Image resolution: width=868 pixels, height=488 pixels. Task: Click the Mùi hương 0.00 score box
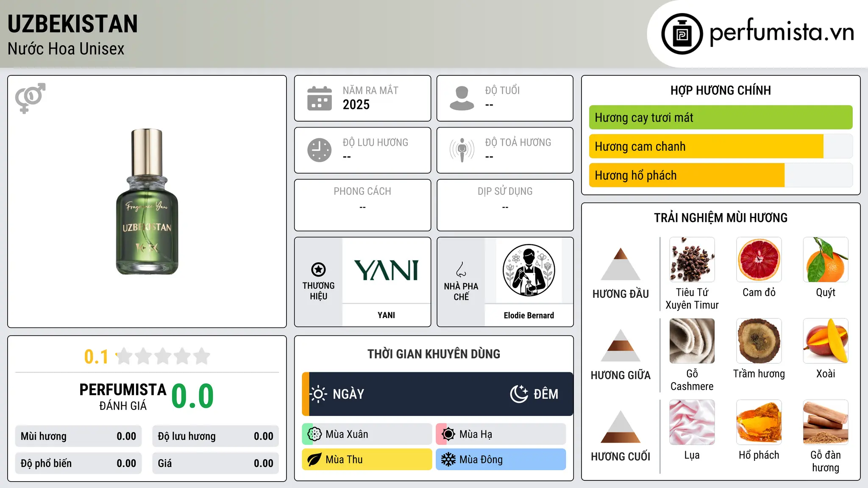(78, 436)
